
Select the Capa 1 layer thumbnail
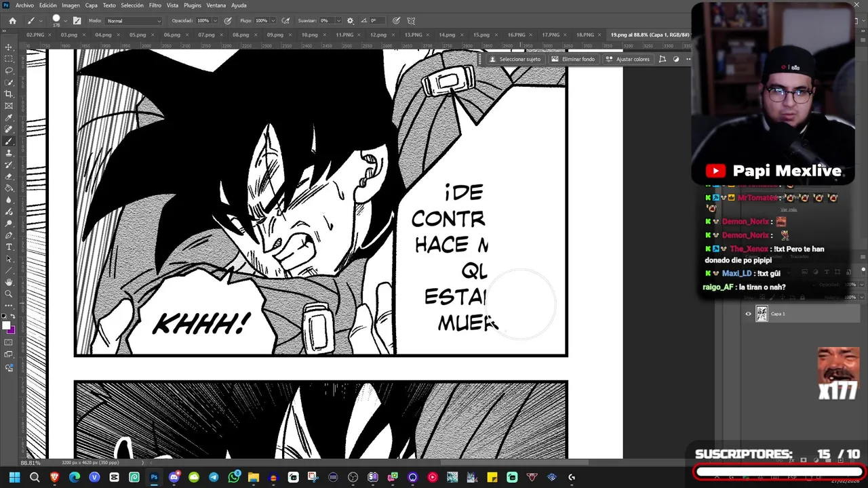(x=762, y=314)
